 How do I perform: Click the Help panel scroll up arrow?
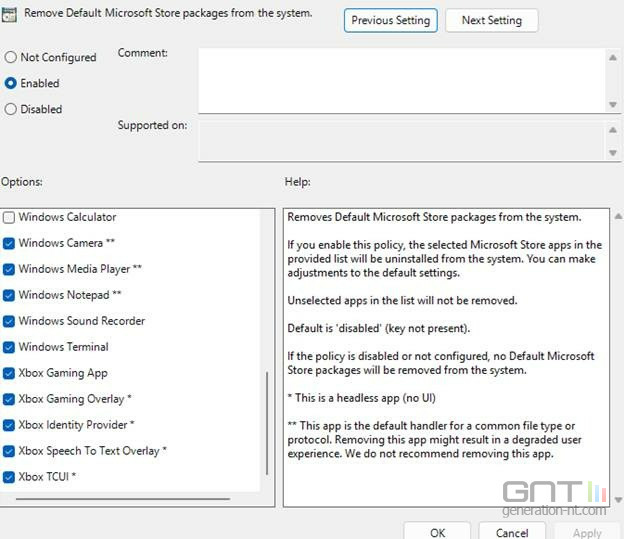[618, 217]
